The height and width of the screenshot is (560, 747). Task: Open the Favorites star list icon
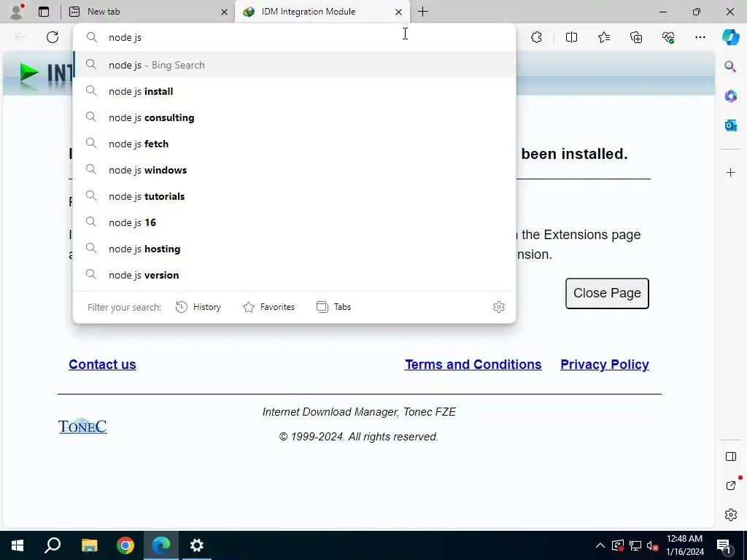603,37
